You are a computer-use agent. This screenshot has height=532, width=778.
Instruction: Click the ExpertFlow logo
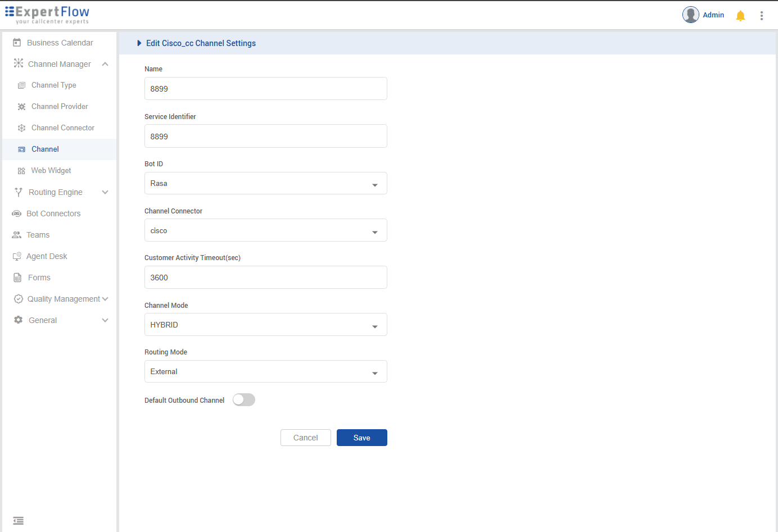[47, 15]
